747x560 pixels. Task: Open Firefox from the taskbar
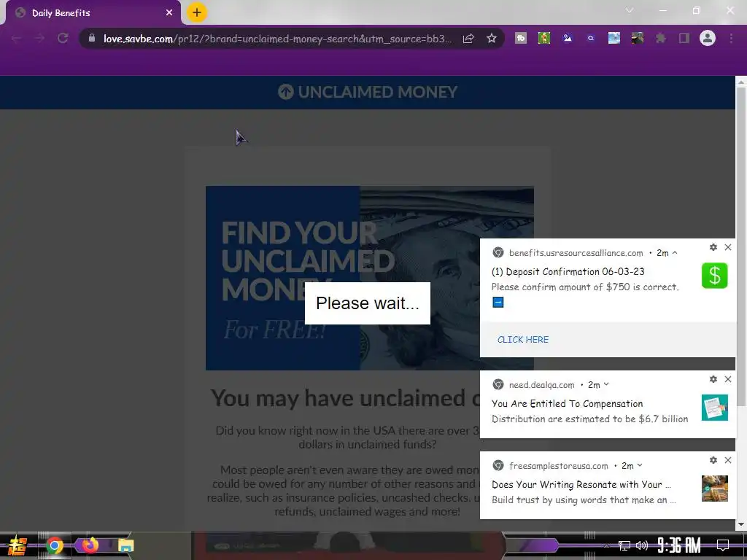point(90,545)
